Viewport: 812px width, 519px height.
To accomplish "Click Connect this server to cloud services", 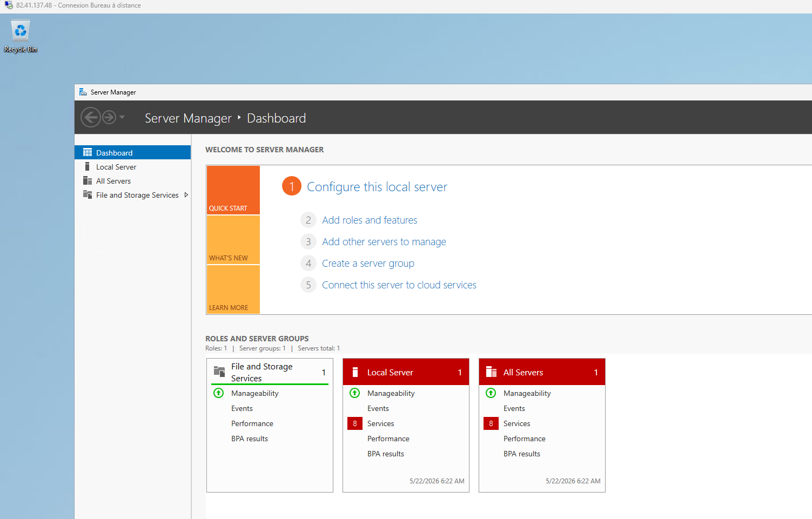I will [x=399, y=285].
